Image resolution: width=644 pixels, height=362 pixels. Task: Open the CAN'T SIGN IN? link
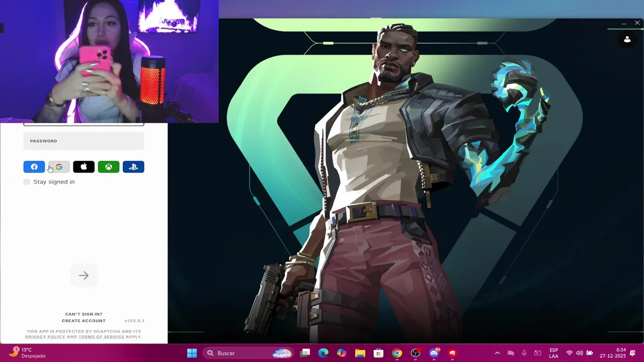point(84,314)
